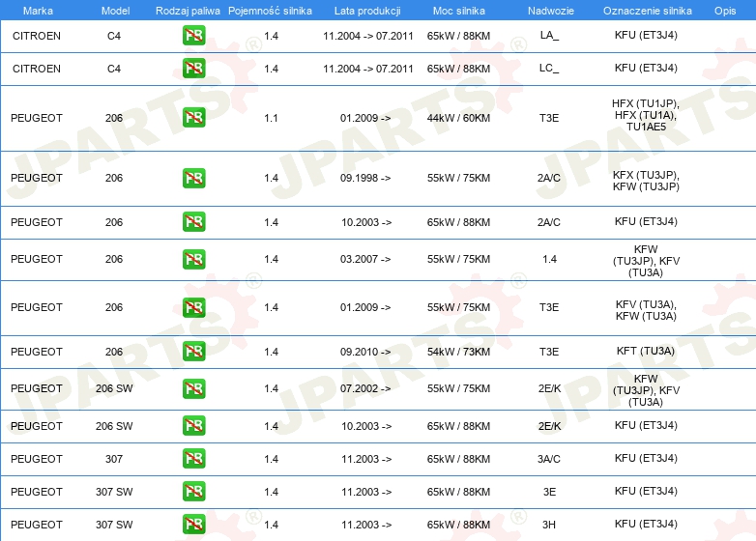This screenshot has height=541, width=756.
Task: Select the HFX (TU1JP) engine code cell
Action: click(x=646, y=115)
